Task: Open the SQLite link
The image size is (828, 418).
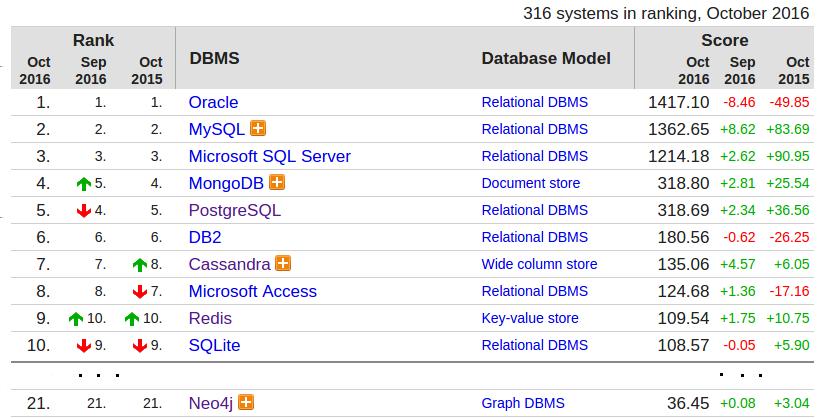Action: pyautogui.click(x=214, y=345)
